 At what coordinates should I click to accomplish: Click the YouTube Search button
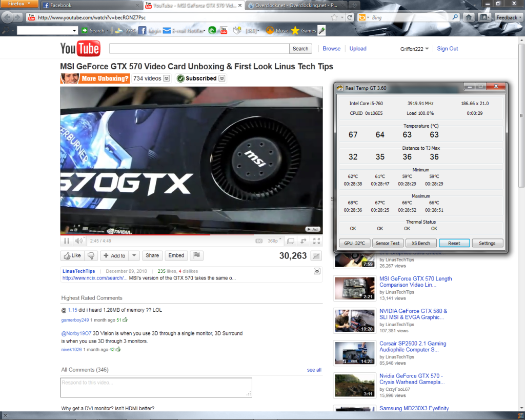pos(300,49)
